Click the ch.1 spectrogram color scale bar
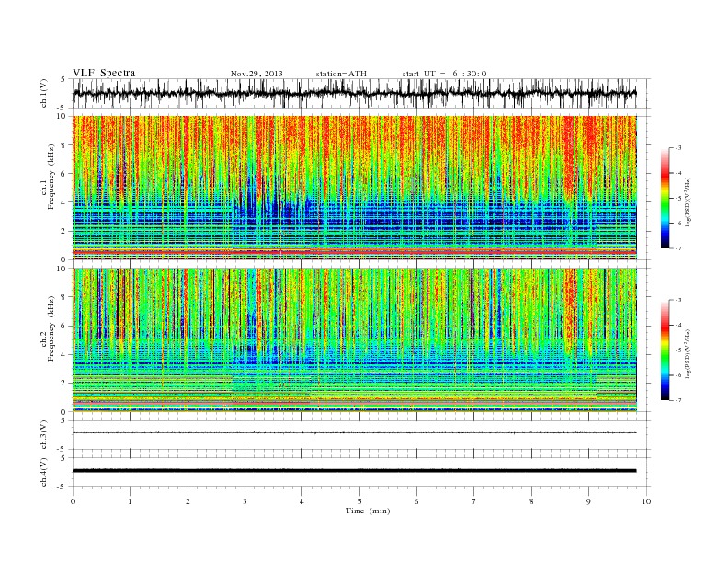This screenshot has height=563, width=728. 665,198
